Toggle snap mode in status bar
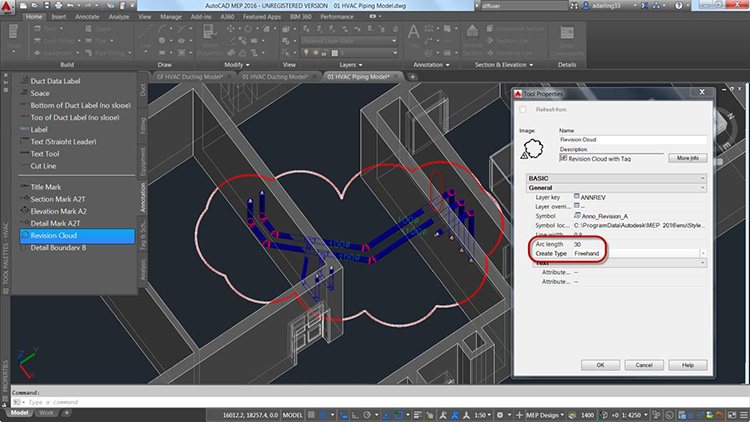This screenshot has width=750, height=422. coord(323,415)
